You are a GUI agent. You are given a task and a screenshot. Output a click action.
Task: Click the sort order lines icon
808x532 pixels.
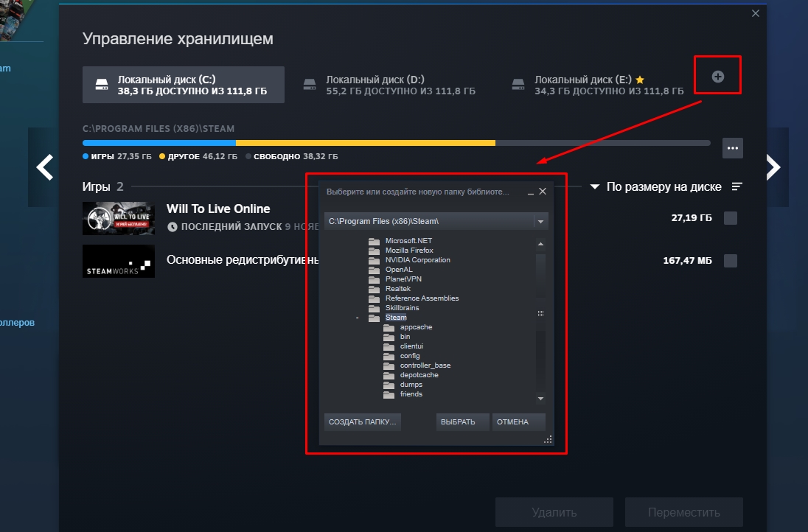(737, 186)
